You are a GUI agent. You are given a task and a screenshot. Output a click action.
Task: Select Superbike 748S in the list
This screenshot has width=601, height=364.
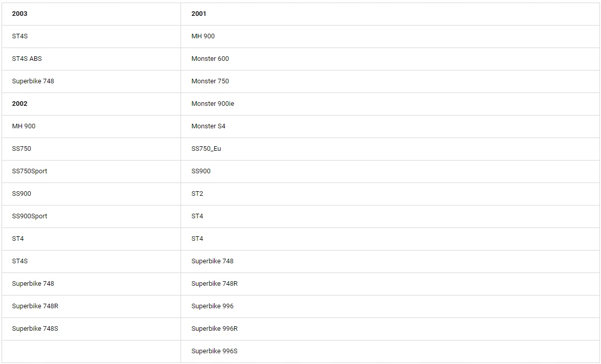(35, 329)
